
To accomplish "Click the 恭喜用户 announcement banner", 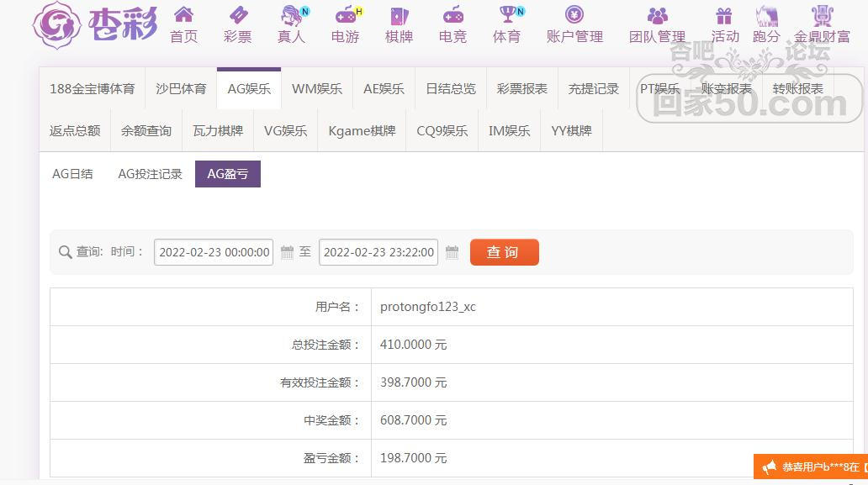I will coord(811,467).
